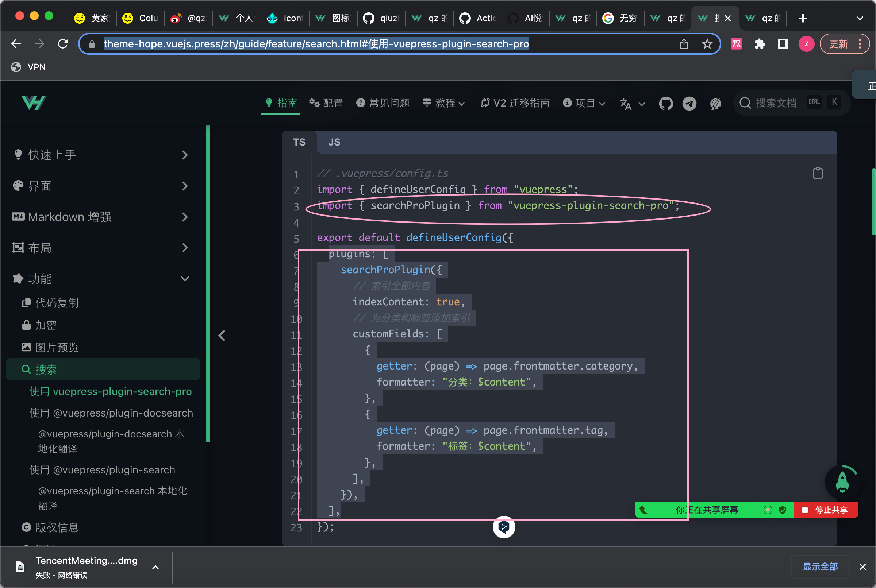Open the tab list dropdown arrow
Screen dimensions: 876x588
[860, 18]
